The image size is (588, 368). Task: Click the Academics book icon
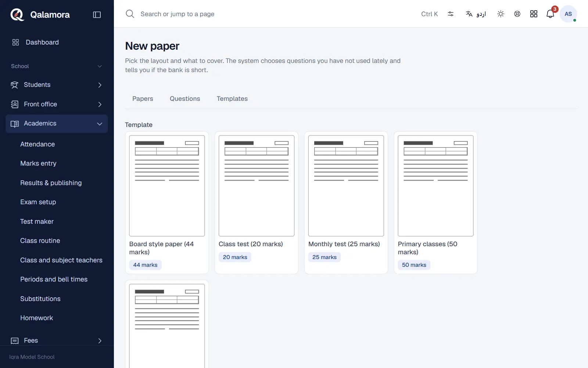click(x=15, y=124)
